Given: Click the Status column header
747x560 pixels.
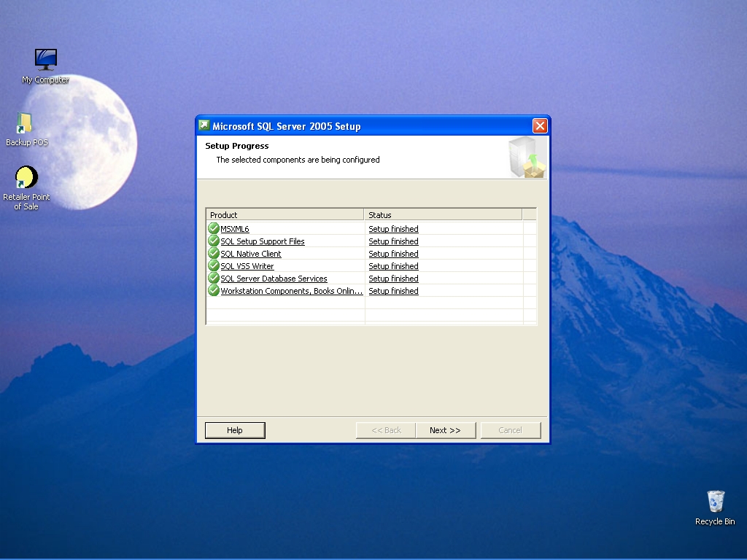Looking at the screenshot, I should pos(443,215).
